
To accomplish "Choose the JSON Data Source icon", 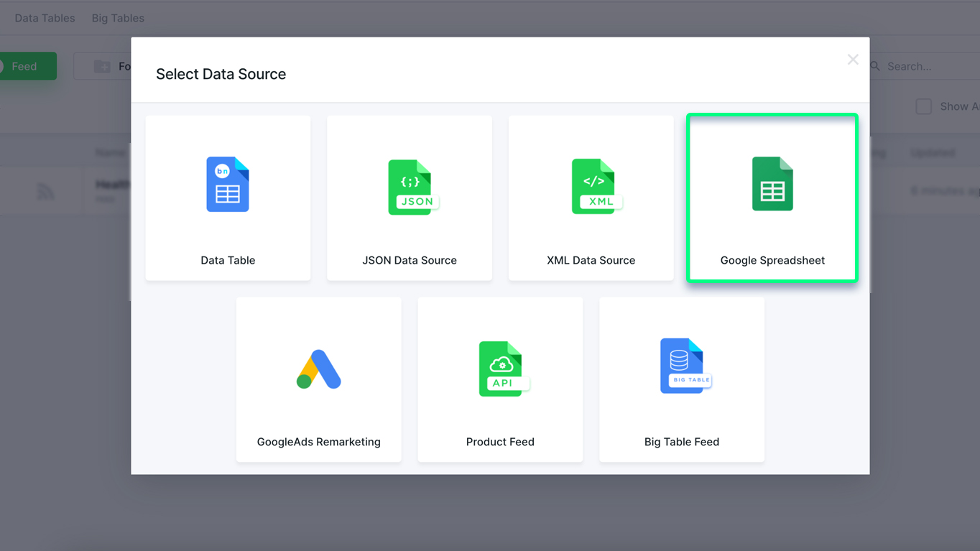I will (x=413, y=187).
